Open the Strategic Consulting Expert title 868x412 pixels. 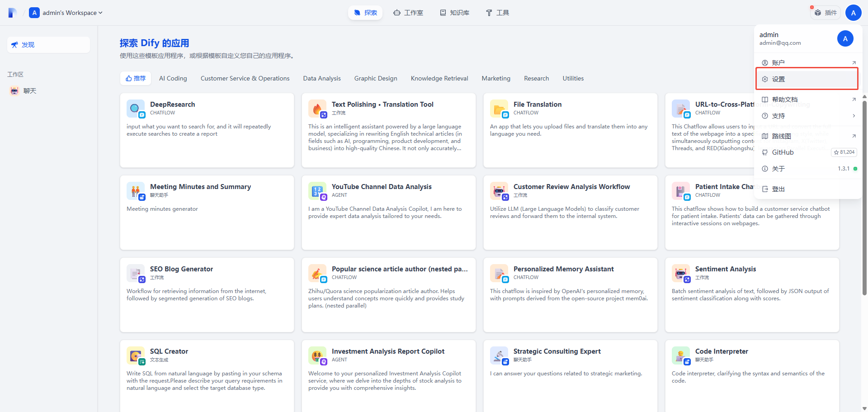[557, 351]
